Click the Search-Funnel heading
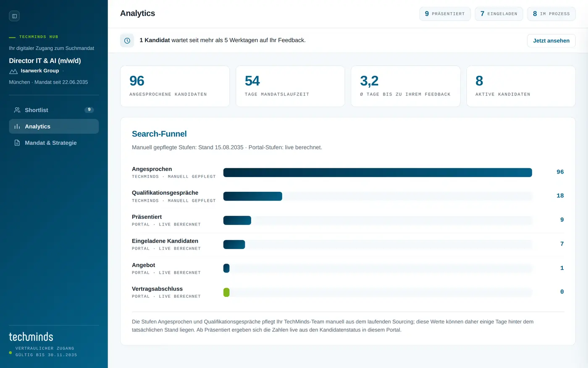The width and height of the screenshot is (588, 368). [x=159, y=134]
